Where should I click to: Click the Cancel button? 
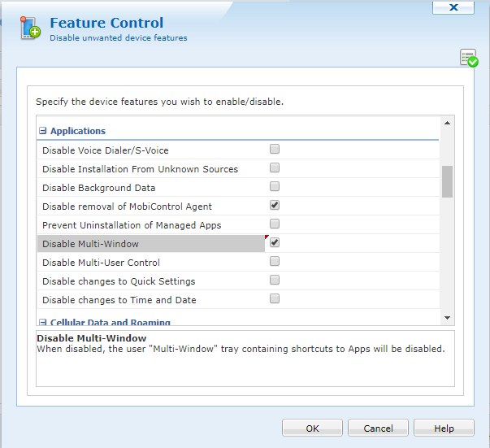378,428
